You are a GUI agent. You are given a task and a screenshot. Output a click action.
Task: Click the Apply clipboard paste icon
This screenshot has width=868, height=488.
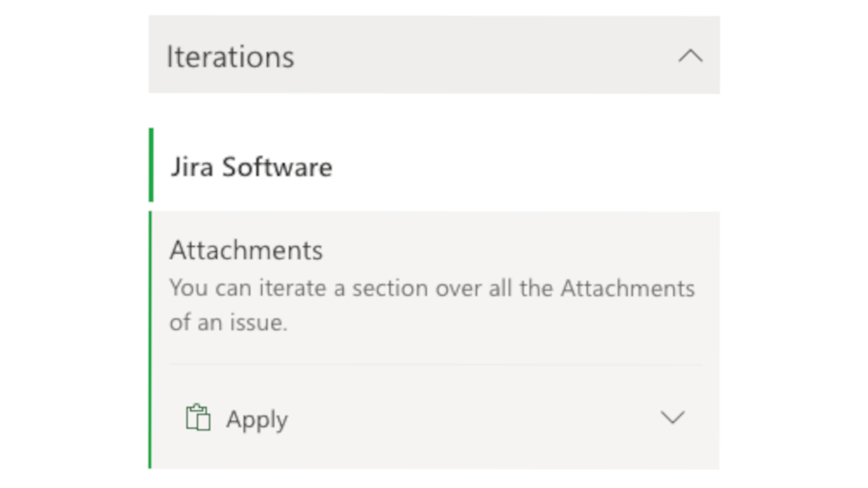pyautogui.click(x=198, y=418)
